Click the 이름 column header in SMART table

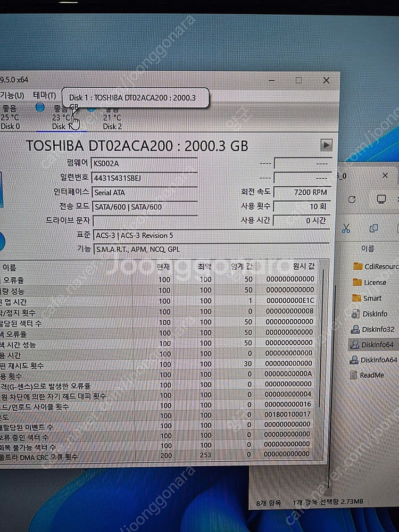pos(10,268)
